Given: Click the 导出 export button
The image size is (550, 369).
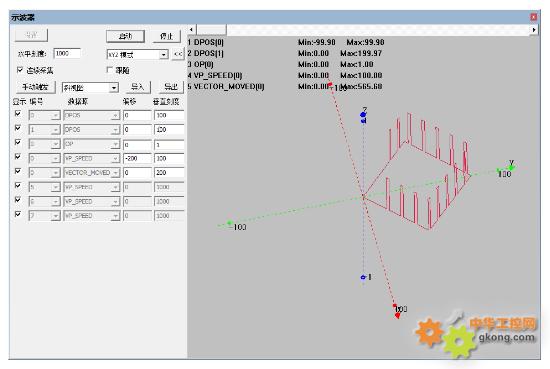Looking at the screenshot, I should 171,87.
